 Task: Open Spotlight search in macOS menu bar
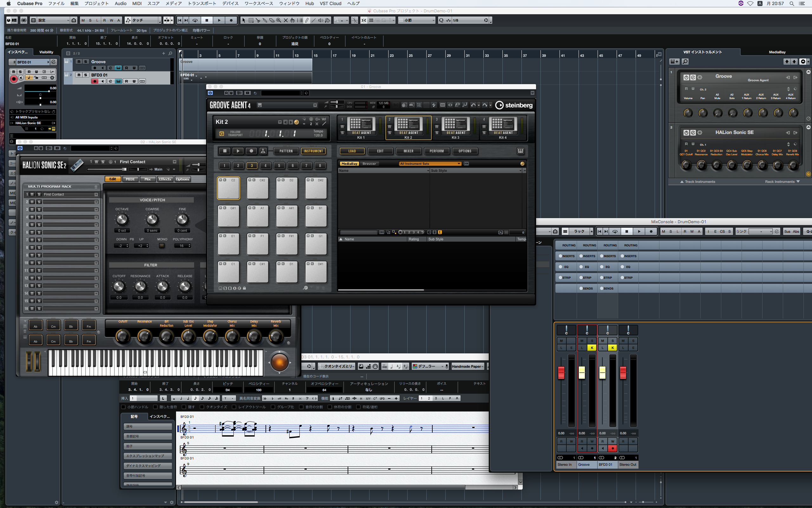coord(791,3)
